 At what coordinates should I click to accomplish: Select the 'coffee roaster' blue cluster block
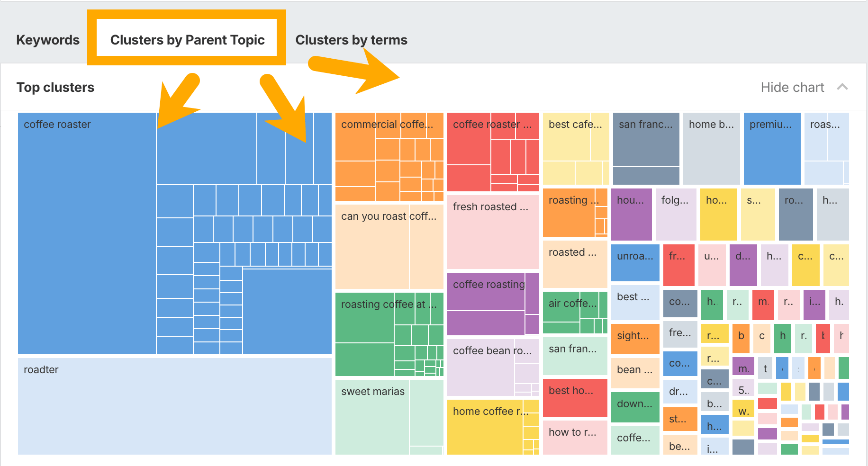coord(87,233)
